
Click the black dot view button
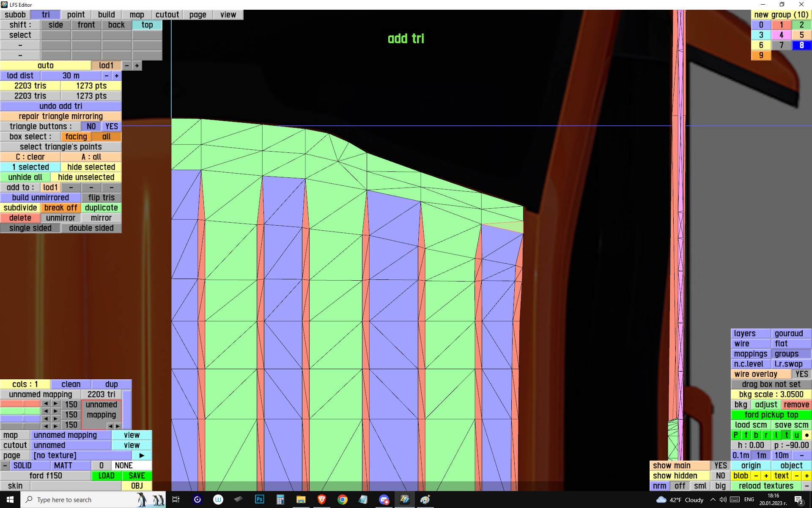807,435
